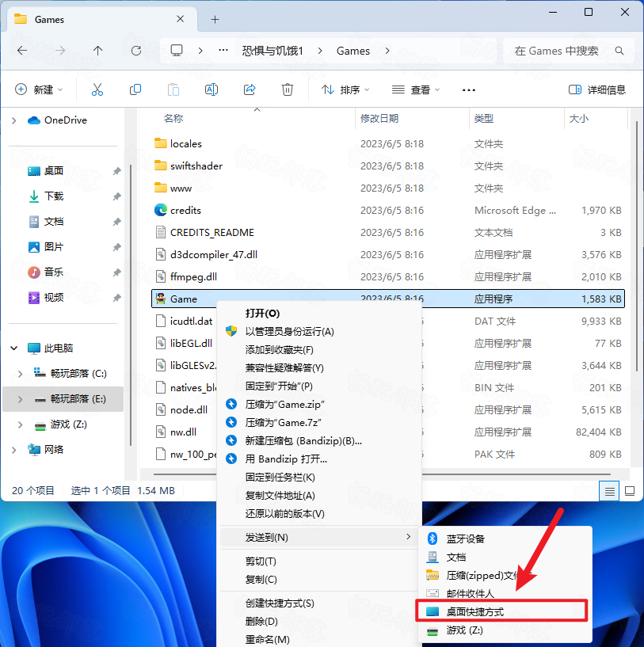The height and width of the screenshot is (647, 644).
Task: Open the swiftshader folder
Action: tap(388, 166)
